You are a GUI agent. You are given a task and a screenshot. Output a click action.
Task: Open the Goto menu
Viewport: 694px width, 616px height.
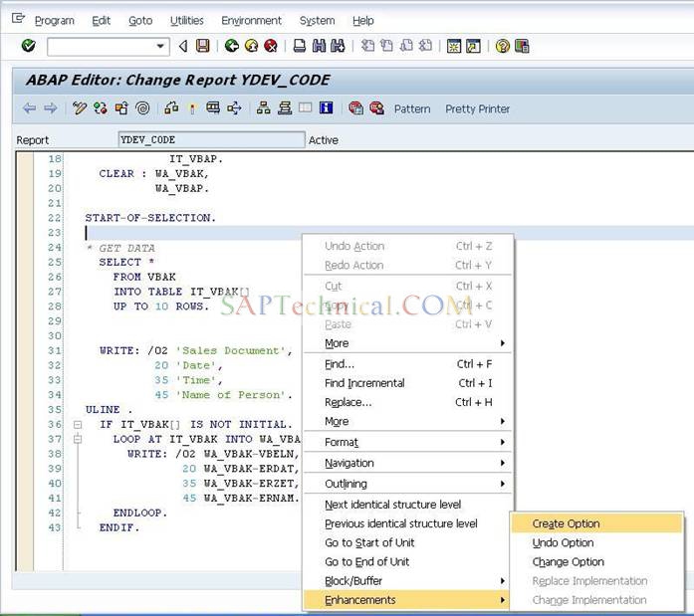[140, 21]
